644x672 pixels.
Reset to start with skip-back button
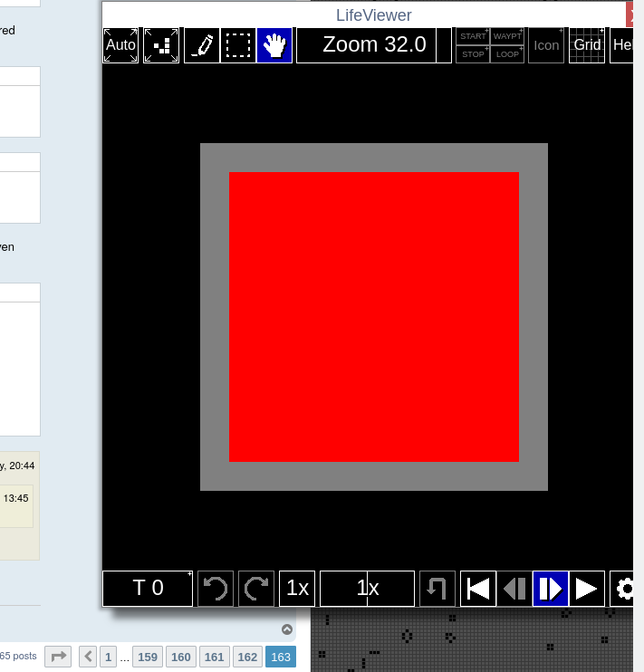click(478, 589)
